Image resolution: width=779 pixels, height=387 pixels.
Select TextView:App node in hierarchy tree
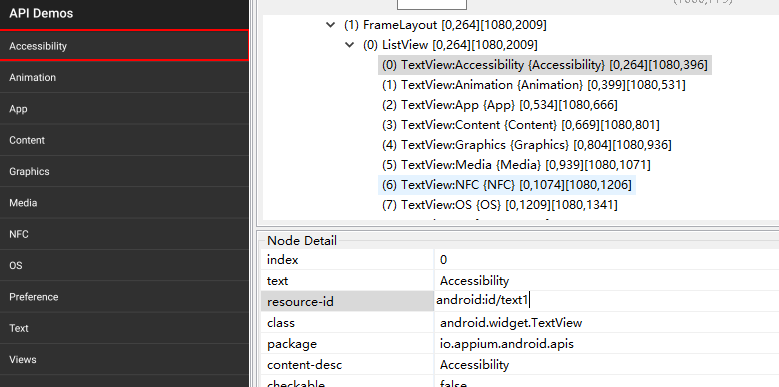click(500, 105)
